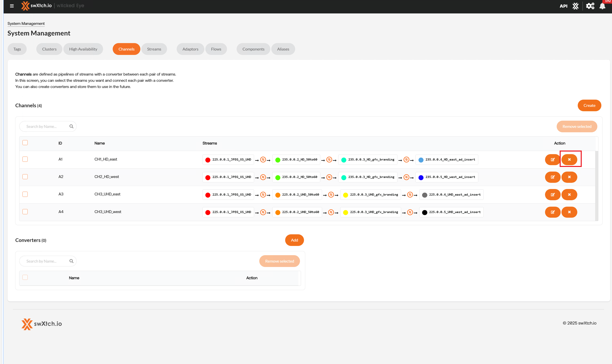Check the box for channel A2
Image resolution: width=612 pixels, height=364 pixels.
25,177
